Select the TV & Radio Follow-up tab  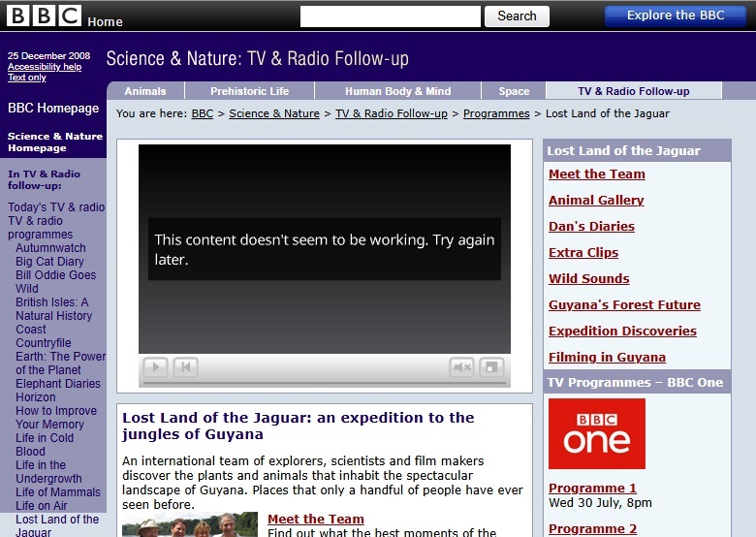click(x=634, y=91)
